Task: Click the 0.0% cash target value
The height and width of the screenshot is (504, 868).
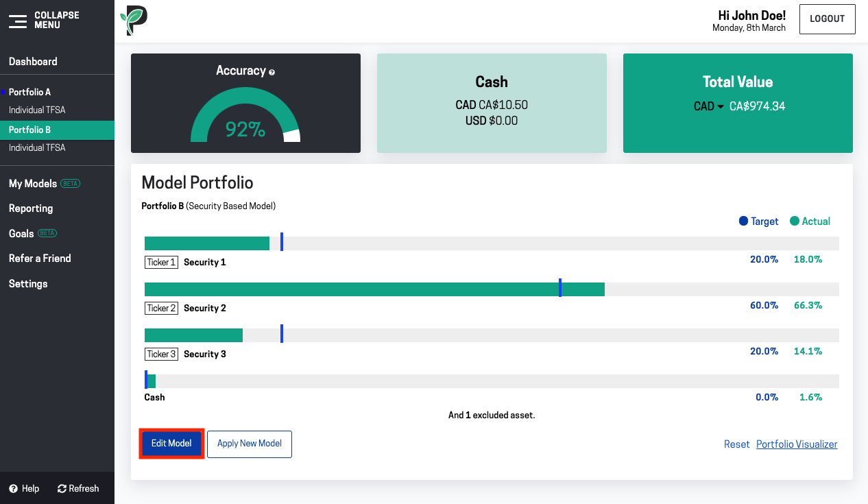Action: (x=767, y=397)
